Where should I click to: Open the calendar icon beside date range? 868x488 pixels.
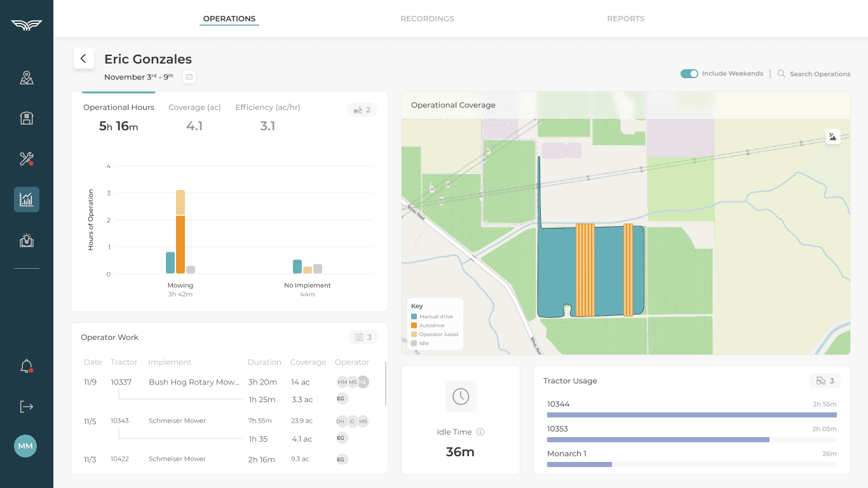click(x=189, y=77)
